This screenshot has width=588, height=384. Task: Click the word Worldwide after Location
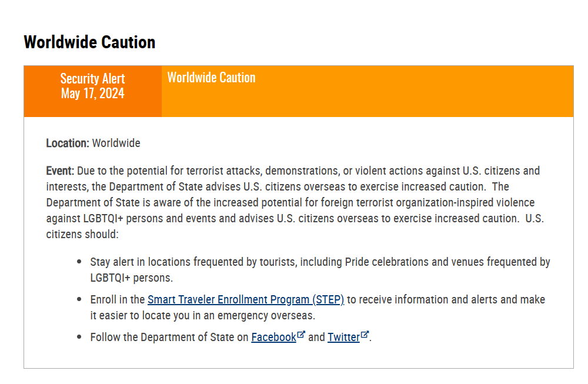[x=116, y=143]
